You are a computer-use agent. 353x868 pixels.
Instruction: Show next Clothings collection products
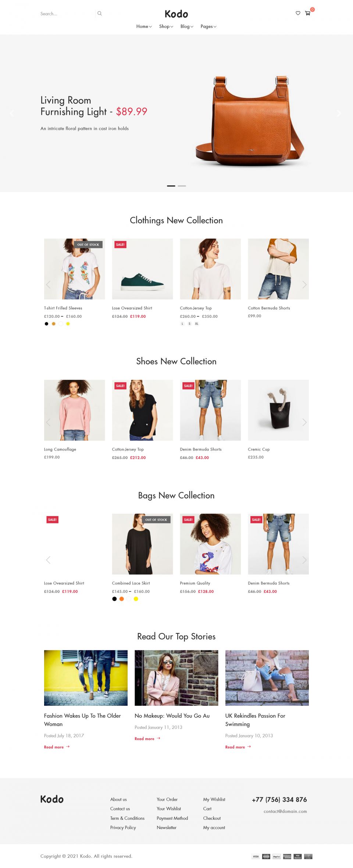pyautogui.click(x=304, y=284)
